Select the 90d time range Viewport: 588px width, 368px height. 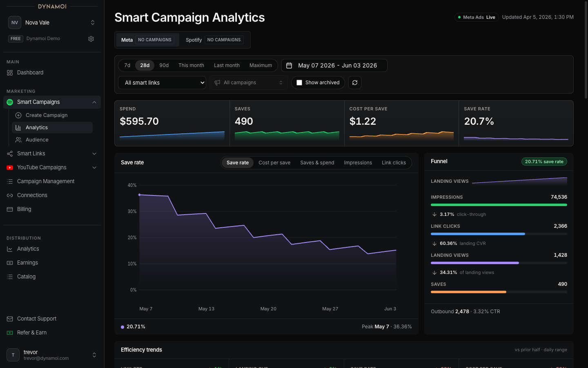click(x=164, y=65)
